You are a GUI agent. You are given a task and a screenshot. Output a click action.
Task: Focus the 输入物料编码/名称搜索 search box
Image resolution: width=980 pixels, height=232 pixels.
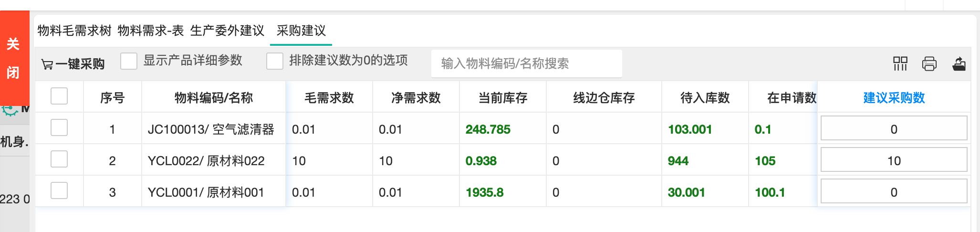tap(526, 63)
